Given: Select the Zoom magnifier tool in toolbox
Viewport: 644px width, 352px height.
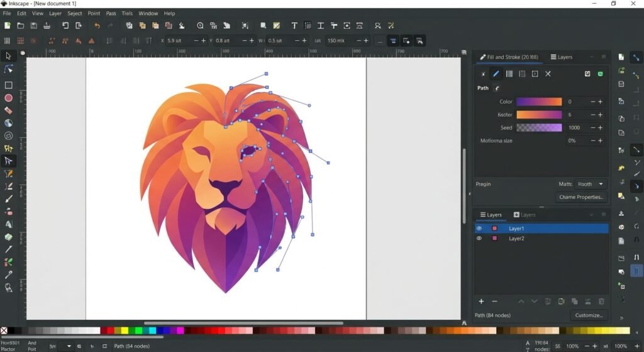Looking at the screenshot, I should [8, 288].
